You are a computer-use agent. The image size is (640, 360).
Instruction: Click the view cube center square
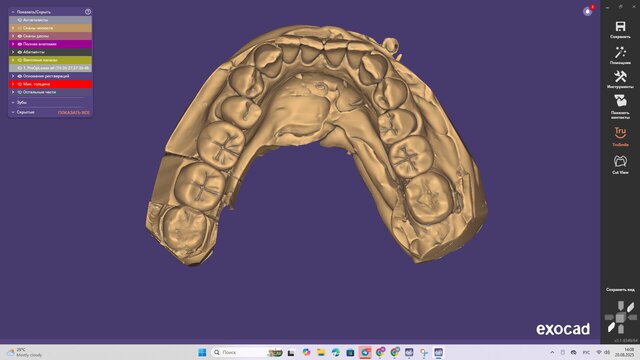coord(620,317)
